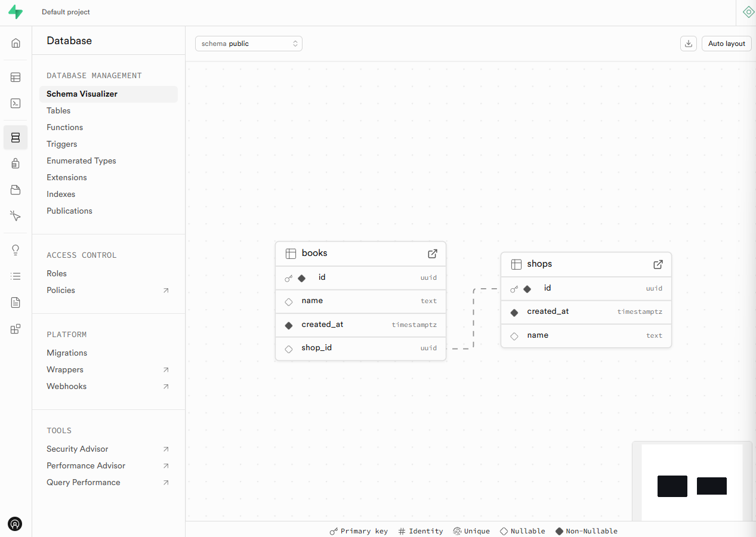
Task: Click the connect icon in the top-right corner
Action: pos(748,11)
